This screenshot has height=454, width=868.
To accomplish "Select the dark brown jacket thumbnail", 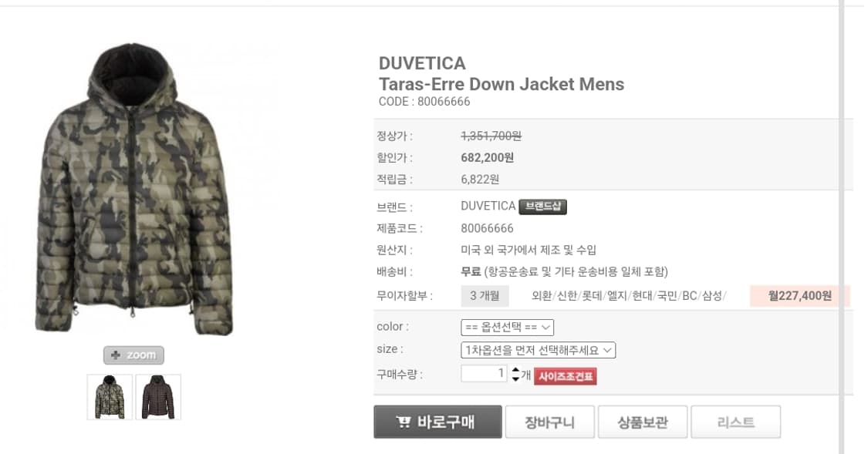I will click(x=158, y=397).
